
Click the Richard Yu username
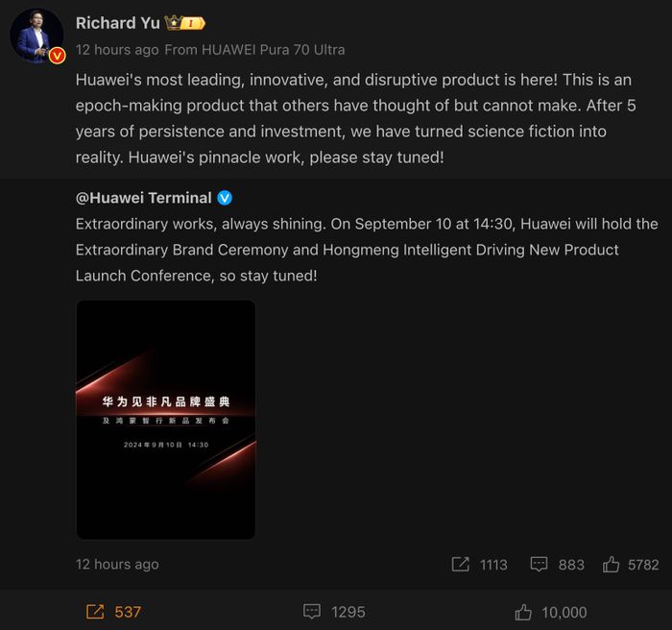[x=118, y=23]
